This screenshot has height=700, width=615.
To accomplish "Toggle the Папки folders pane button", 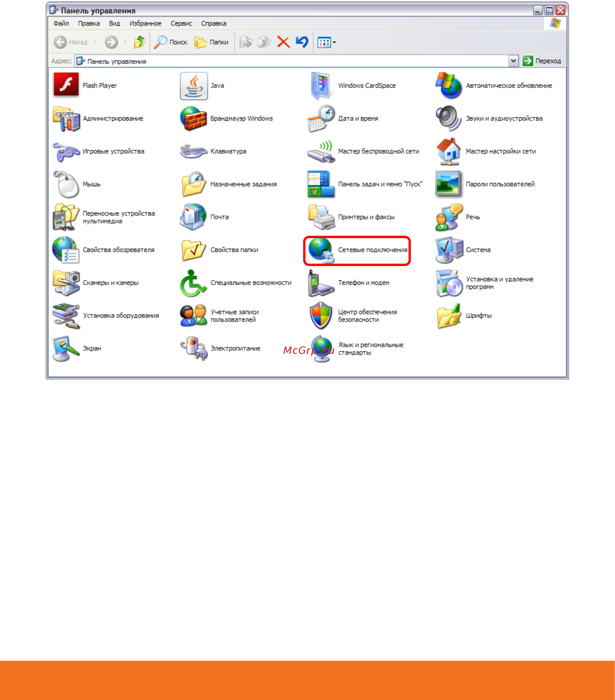I will [212, 42].
